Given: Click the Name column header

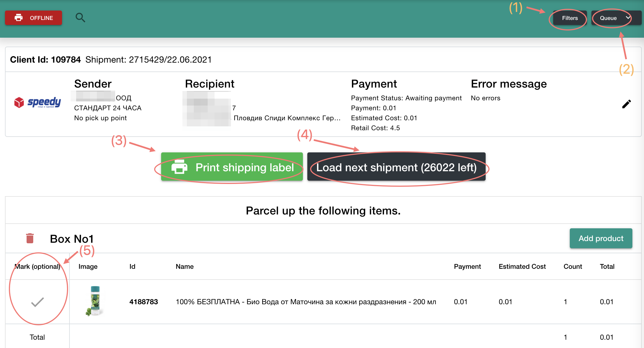Looking at the screenshot, I should (184, 266).
